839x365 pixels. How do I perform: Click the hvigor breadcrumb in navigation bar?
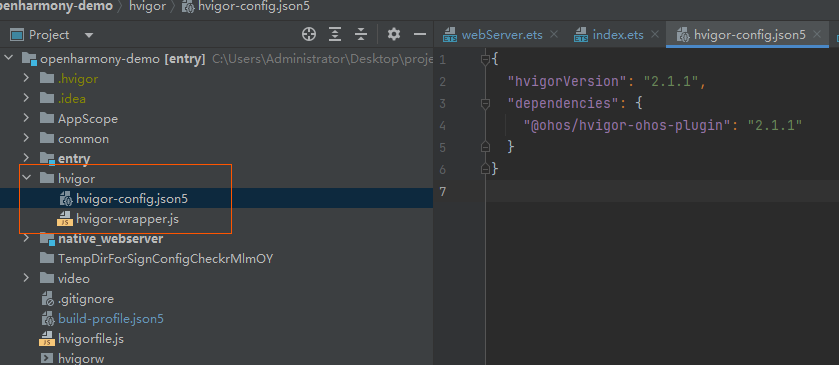pos(147,6)
